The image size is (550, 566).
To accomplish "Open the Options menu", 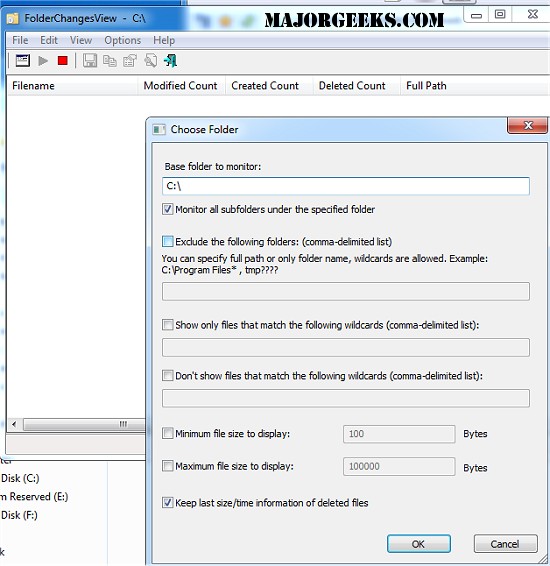I will 122,40.
